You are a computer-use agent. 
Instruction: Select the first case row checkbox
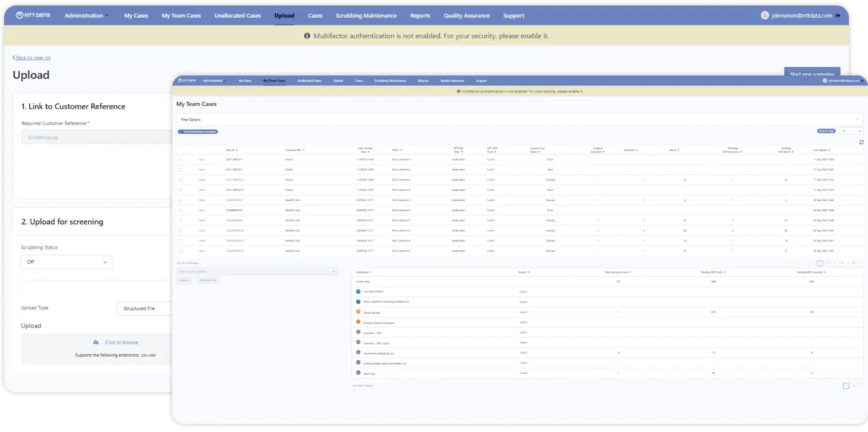tap(180, 159)
